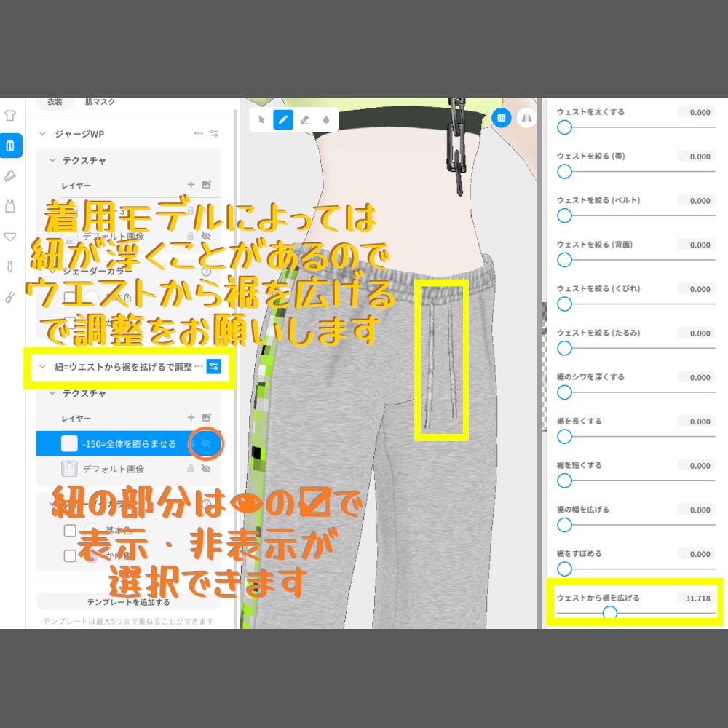Enable the 基本色 checkbox

tap(70, 531)
